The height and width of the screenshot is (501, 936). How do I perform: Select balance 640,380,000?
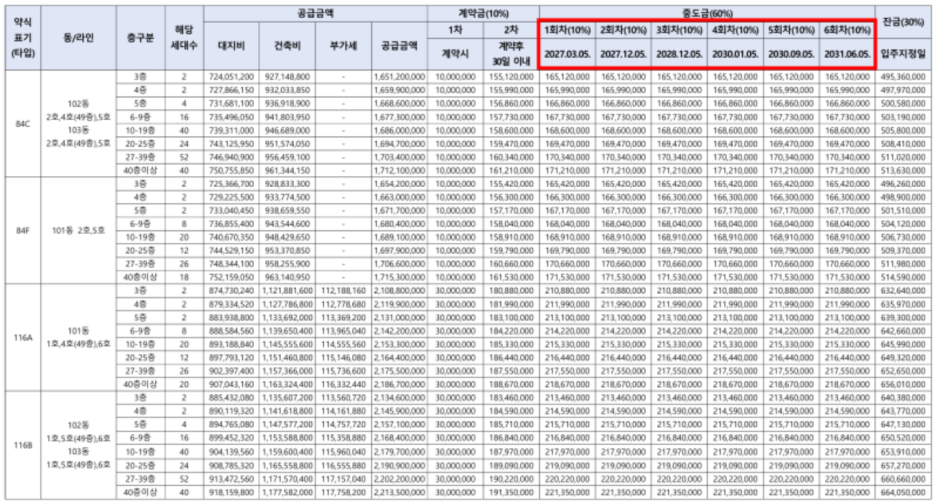coord(903,397)
